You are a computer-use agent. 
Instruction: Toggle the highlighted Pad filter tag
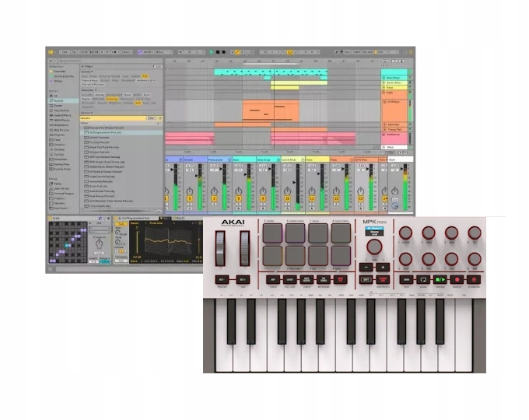(x=145, y=76)
